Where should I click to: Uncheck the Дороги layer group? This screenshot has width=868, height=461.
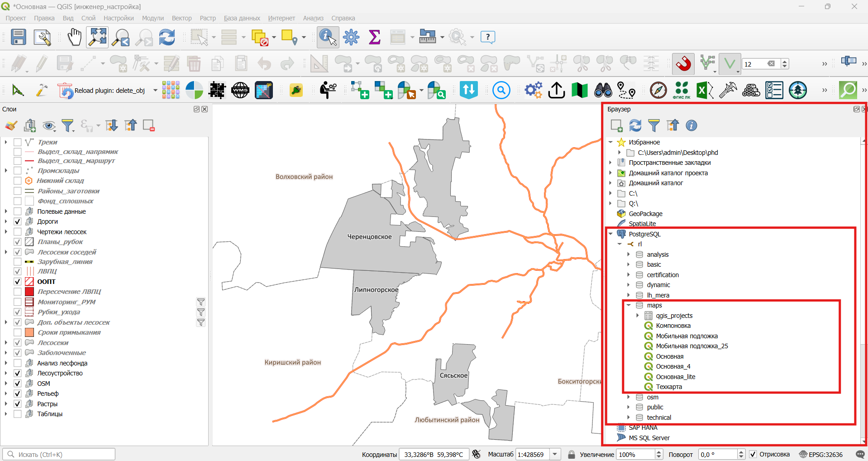[18, 221]
